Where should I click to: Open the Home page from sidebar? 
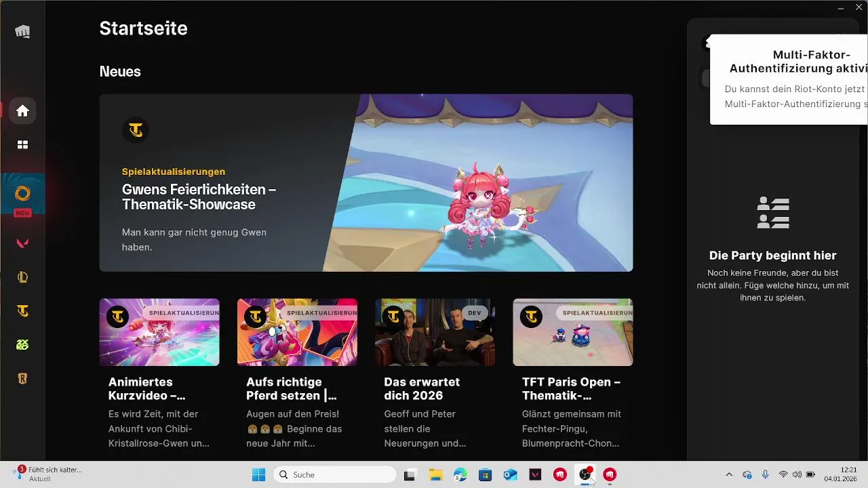tap(22, 110)
